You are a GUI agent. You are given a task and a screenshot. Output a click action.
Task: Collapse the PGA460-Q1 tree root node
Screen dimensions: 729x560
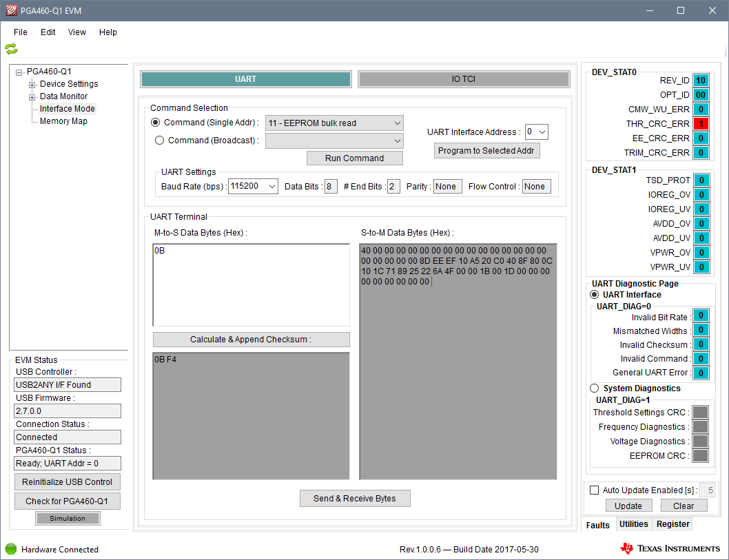(19, 72)
